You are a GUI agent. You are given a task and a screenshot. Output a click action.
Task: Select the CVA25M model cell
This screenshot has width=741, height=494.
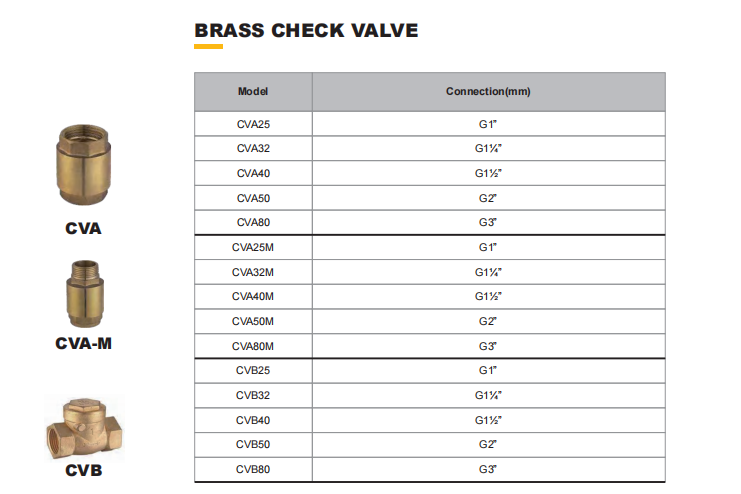(x=253, y=247)
